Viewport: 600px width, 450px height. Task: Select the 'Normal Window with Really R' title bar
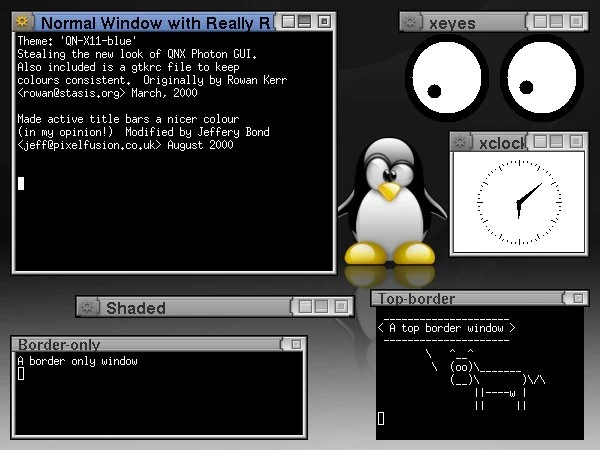[x=153, y=23]
